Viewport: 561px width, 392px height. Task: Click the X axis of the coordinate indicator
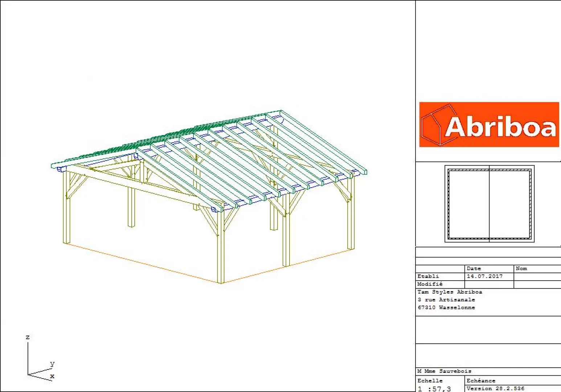click(x=52, y=377)
